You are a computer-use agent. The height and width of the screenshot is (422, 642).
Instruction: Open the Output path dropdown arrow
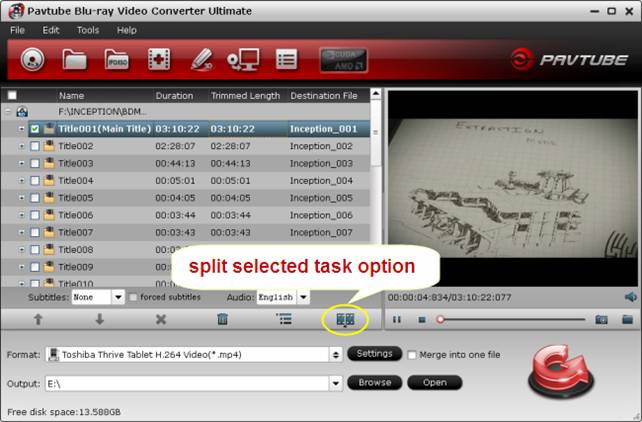pyautogui.click(x=336, y=384)
